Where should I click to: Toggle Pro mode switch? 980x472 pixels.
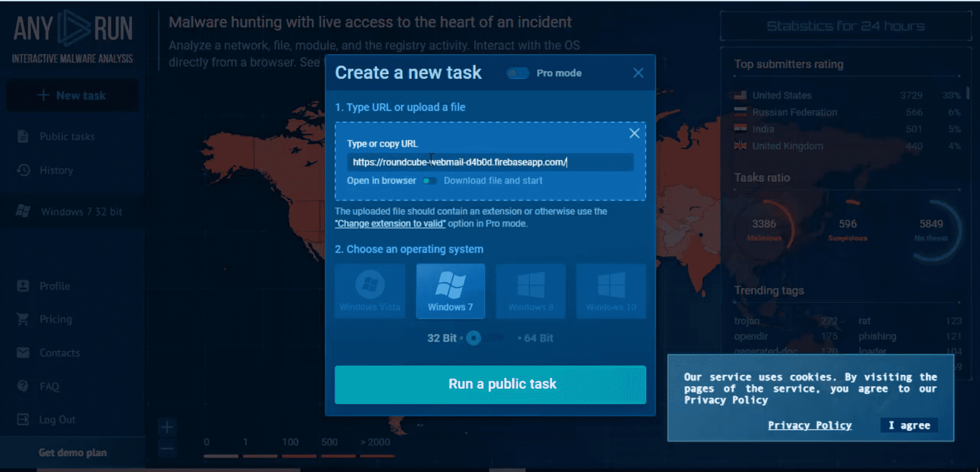pos(518,73)
